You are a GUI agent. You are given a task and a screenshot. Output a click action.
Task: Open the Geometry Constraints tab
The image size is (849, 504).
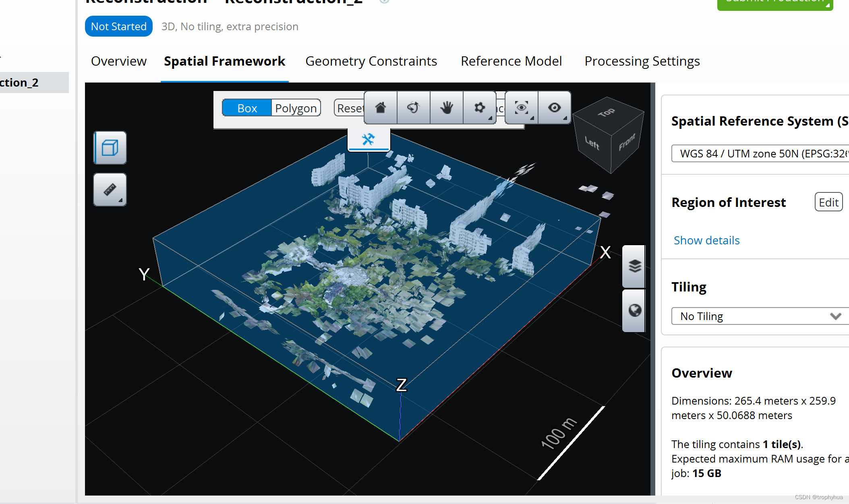[371, 61]
